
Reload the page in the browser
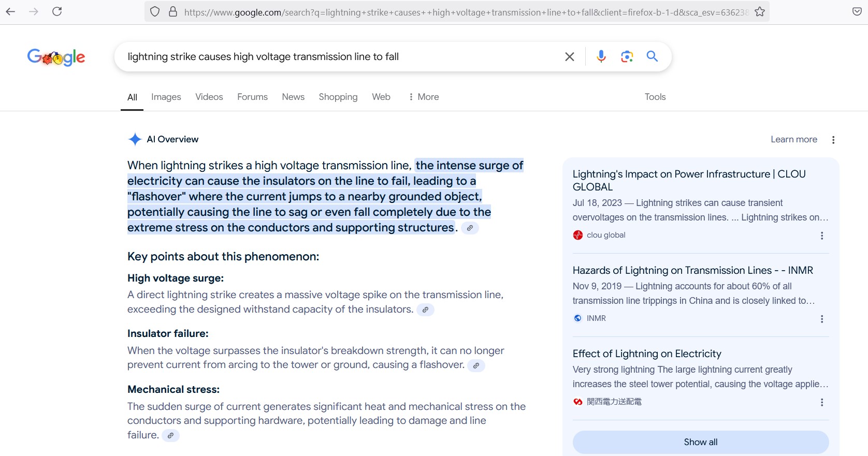tap(57, 11)
